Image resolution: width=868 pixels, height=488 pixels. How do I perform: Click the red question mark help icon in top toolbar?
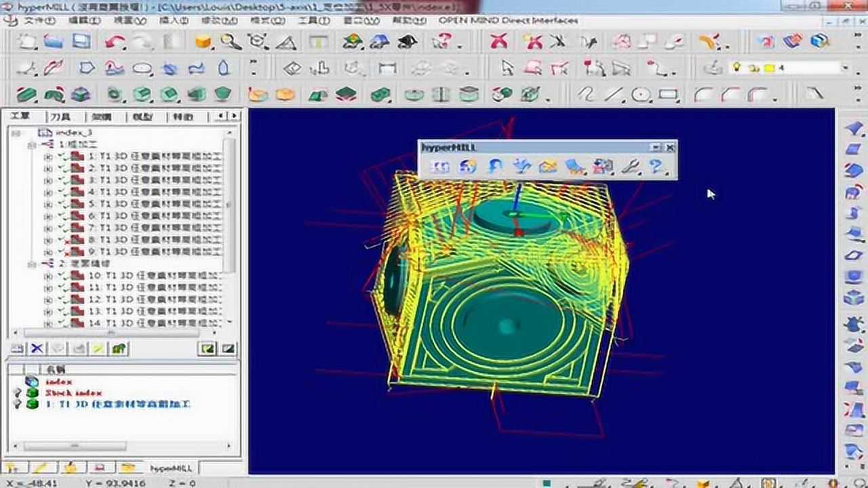pyautogui.click(x=441, y=42)
